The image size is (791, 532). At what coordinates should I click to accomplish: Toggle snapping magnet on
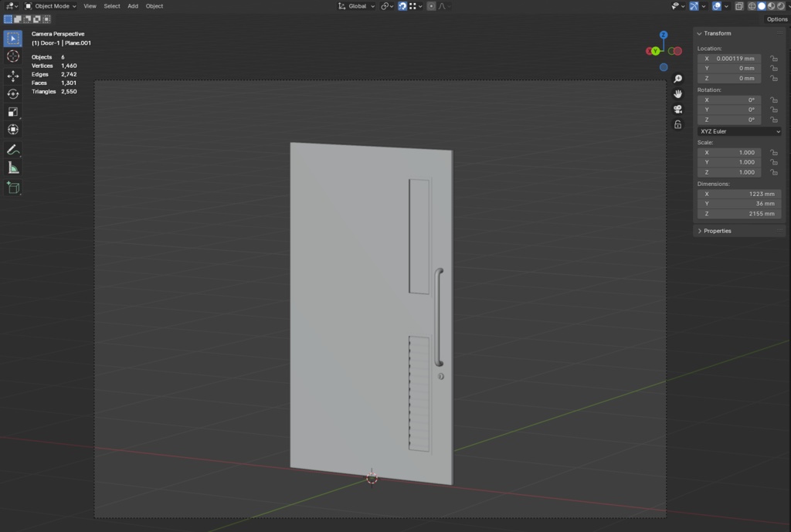point(402,6)
